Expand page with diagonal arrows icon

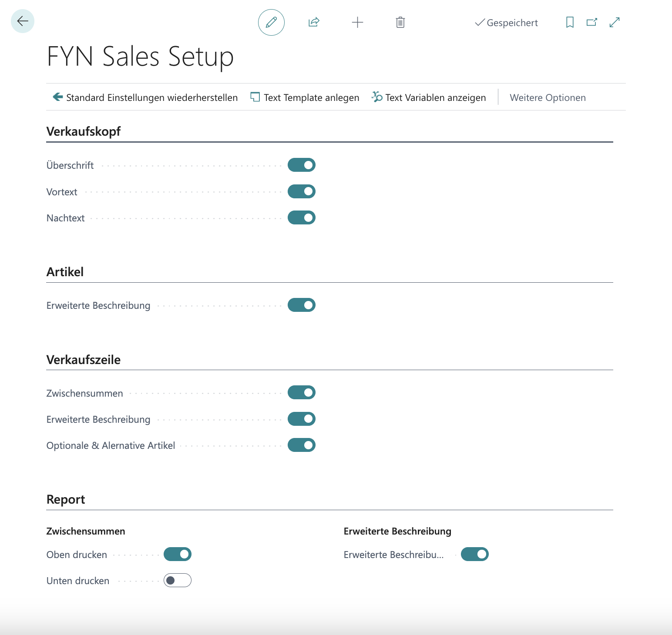(x=615, y=22)
